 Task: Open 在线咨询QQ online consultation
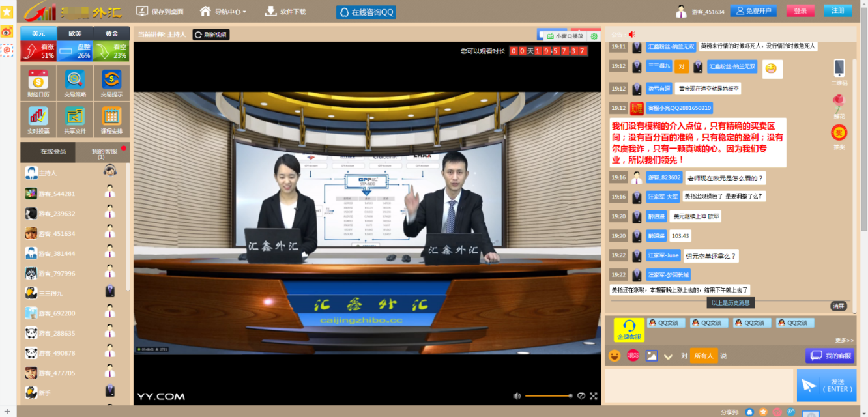[366, 12]
